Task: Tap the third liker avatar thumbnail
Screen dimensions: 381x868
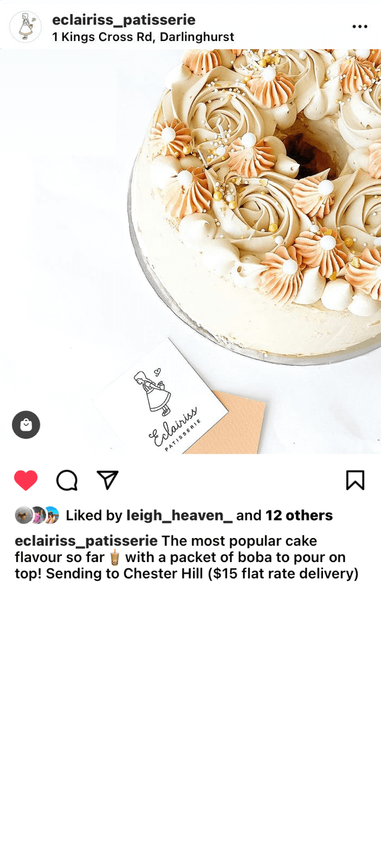Action: 51,515
